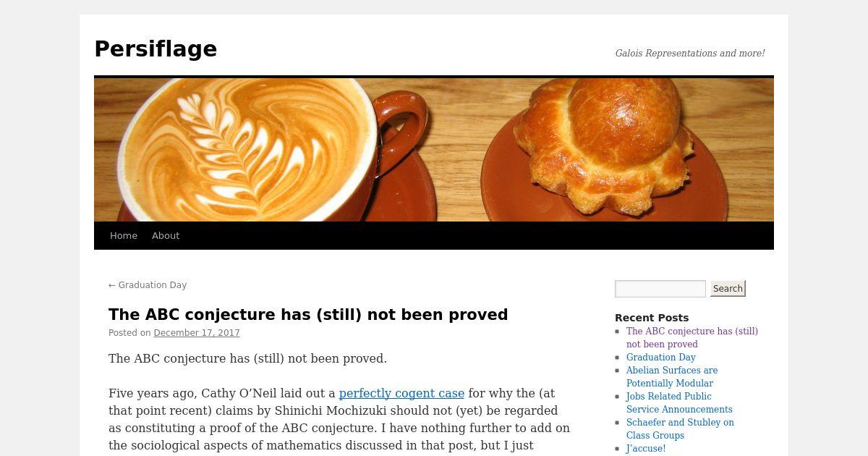868x456 pixels.
Task: Click the Search button
Action: tap(728, 289)
